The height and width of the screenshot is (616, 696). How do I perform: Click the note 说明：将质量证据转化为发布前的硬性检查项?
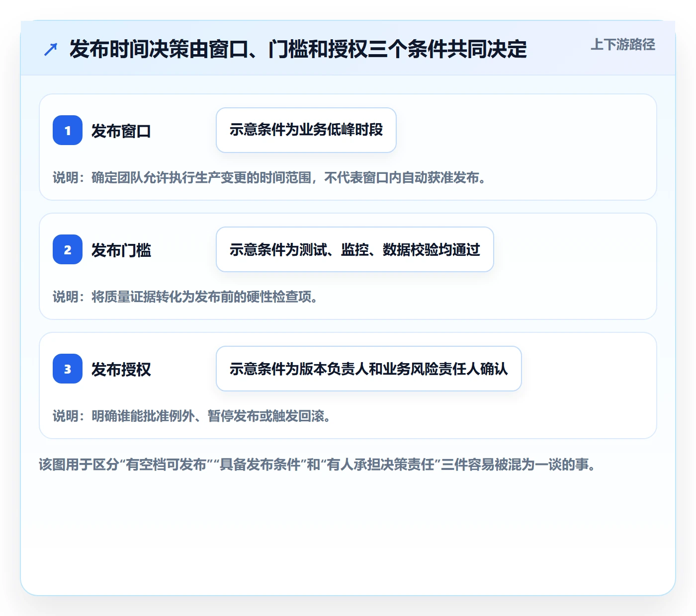(x=185, y=297)
